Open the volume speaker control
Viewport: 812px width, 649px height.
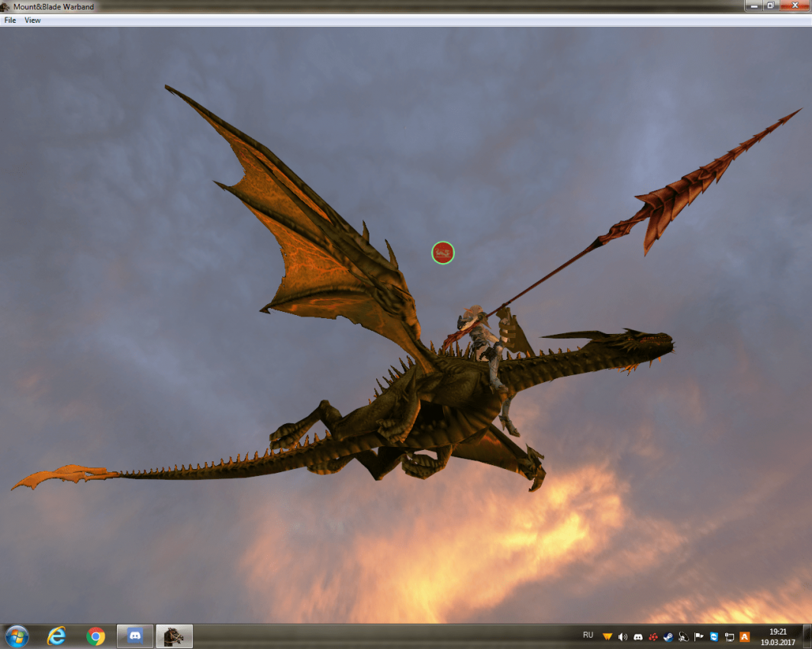pyautogui.click(x=623, y=636)
